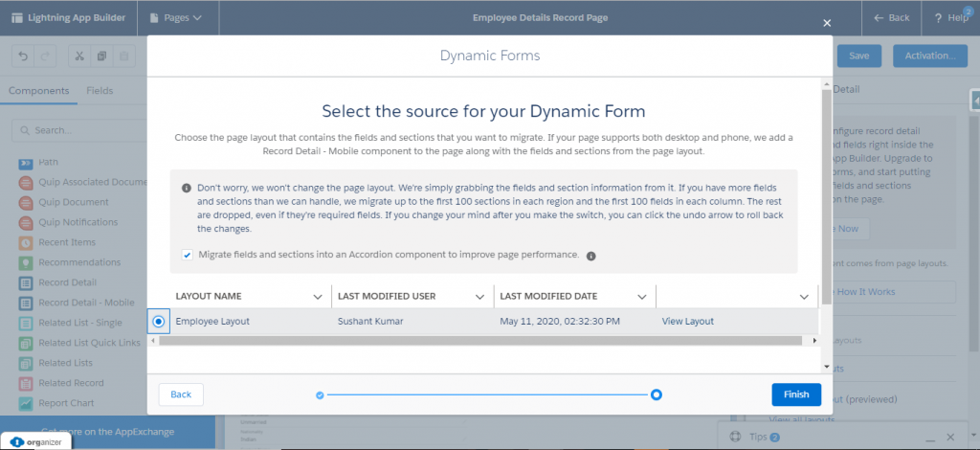This screenshot has width=980, height=450.
Task: Click the Activation button
Action: pos(930,56)
